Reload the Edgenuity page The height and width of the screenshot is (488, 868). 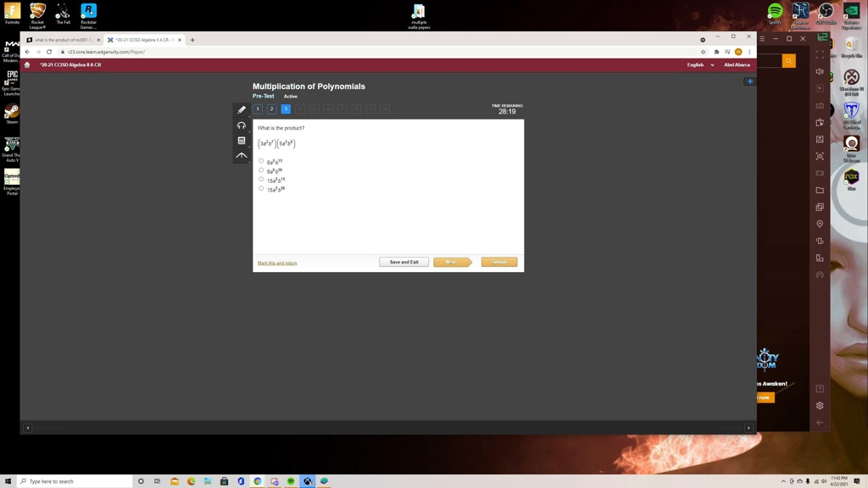pos(49,52)
